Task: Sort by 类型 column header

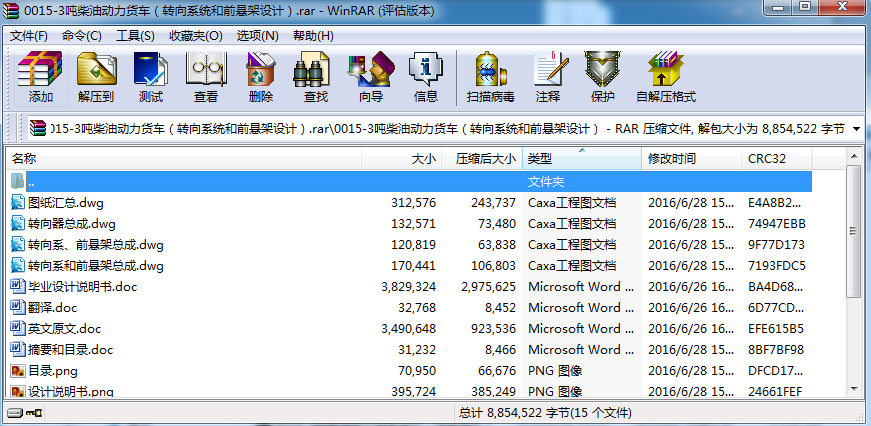Action: [582, 158]
